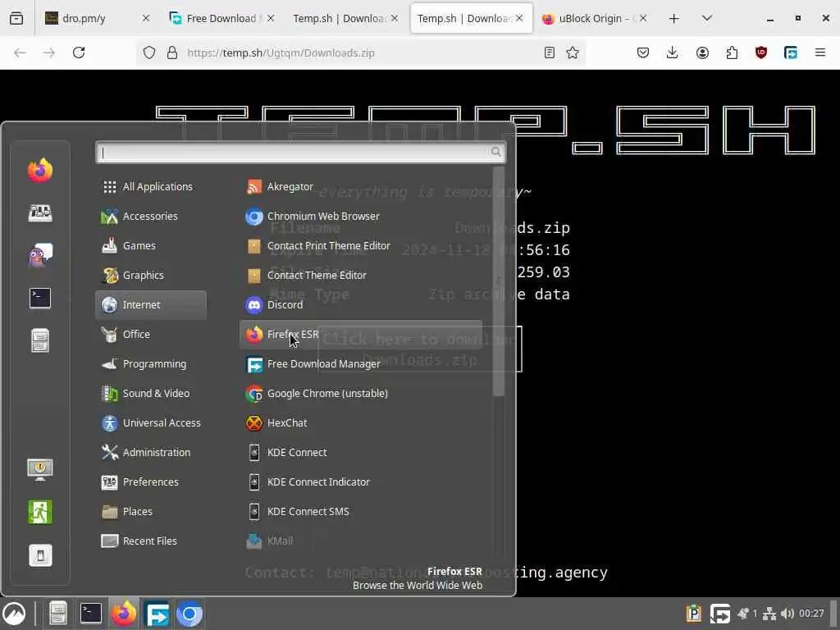Open Firefox hamburger menu
This screenshot has width=840, height=630.
click(x=820, y=52)
